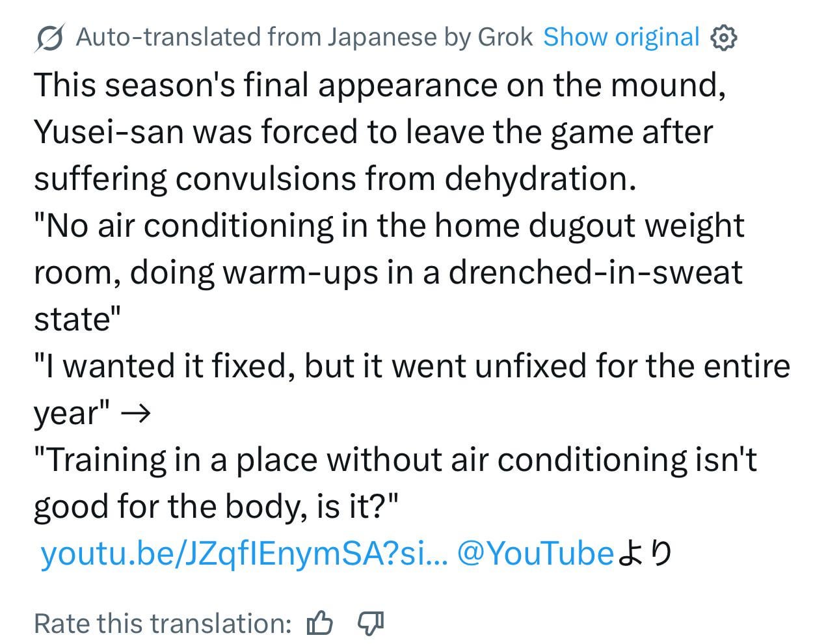Screen dimensions: 839x644
Task: Click the Auto-translated from Japanese label
Action: coord(304,36)
